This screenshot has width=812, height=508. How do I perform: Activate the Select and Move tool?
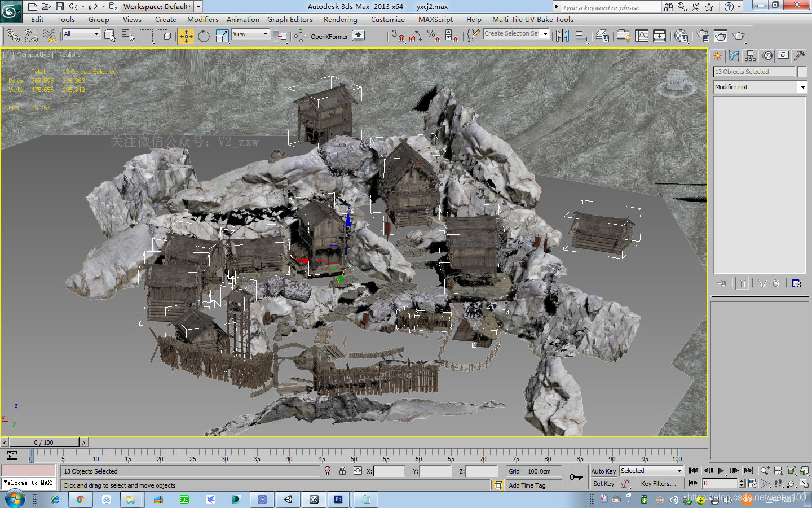click(186, 36)
